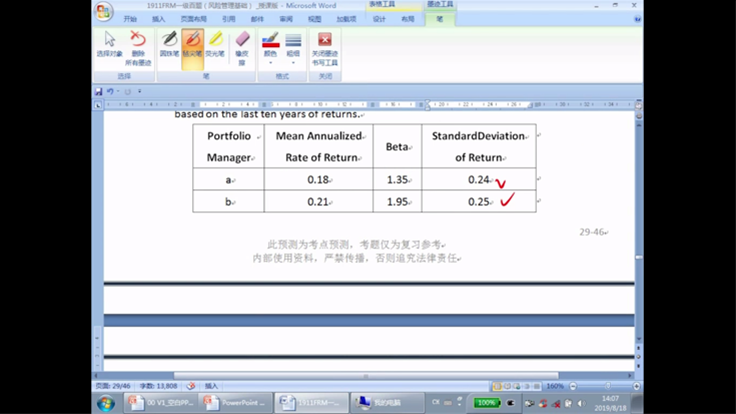Toggle 插入 insert mode in status bar
Image resolution: width=736 pixels, height=414 pixels.
pos(212,385)
